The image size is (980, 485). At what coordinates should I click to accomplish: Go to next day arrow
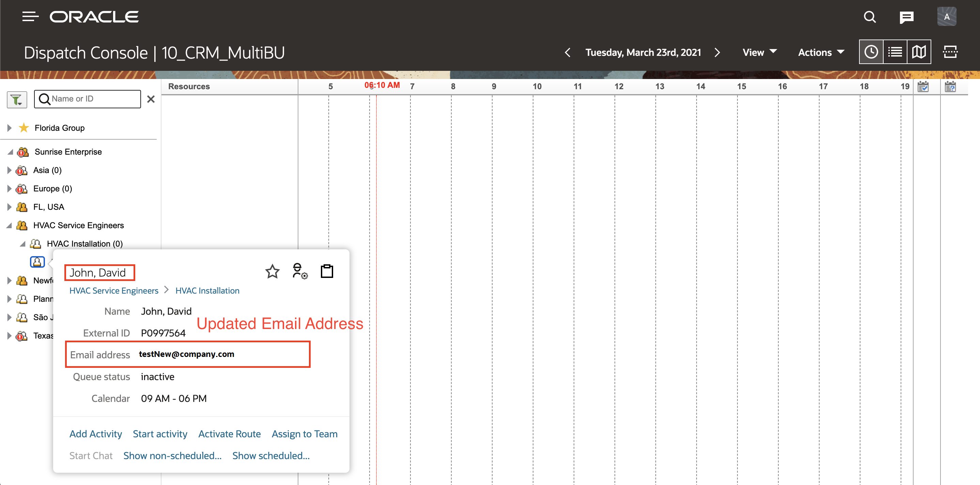pyautogui.click(x=717, y=52)
